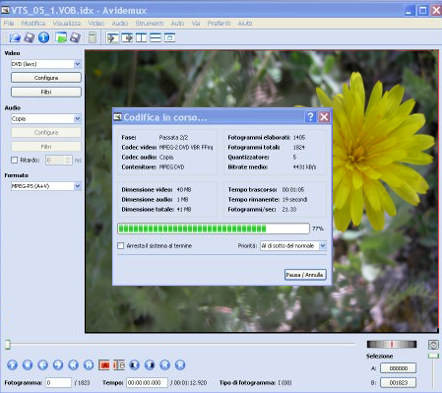Click the Tempo rimanente value
This screenshot has width=442, height=393.
[294, 200]
